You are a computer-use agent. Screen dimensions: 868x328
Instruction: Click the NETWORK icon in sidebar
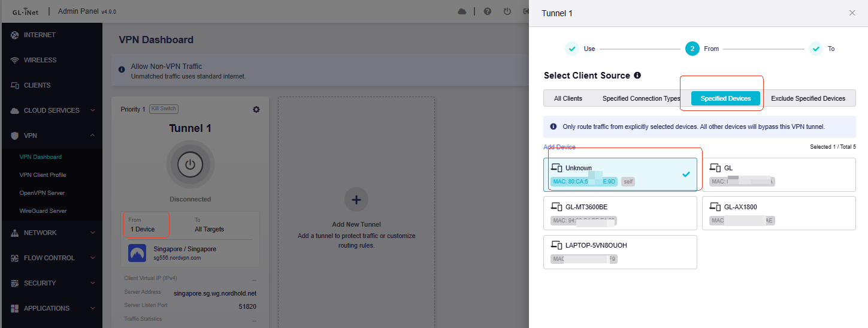pyautogui.click(x=15, y=233)
